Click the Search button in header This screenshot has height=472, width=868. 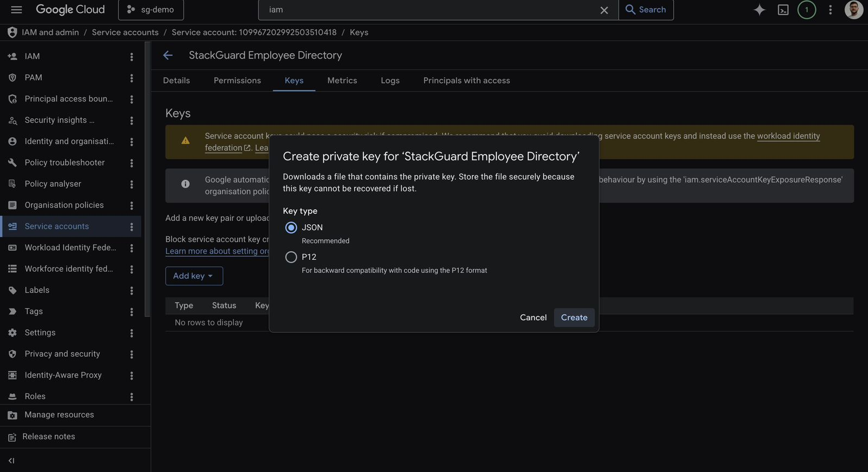click(x=646, y=10)
